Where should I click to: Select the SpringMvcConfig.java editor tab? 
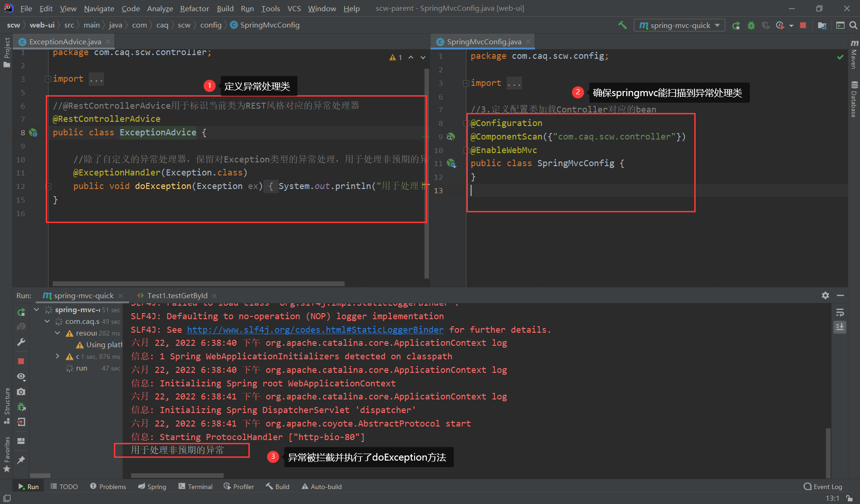[x=484, y=42]
